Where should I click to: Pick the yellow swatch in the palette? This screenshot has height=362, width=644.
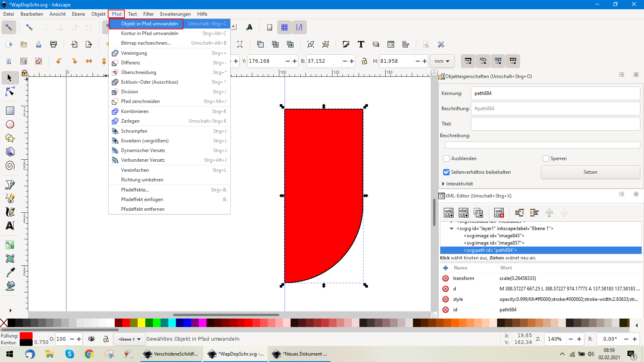pyautogui.click(x=141, y=323)
